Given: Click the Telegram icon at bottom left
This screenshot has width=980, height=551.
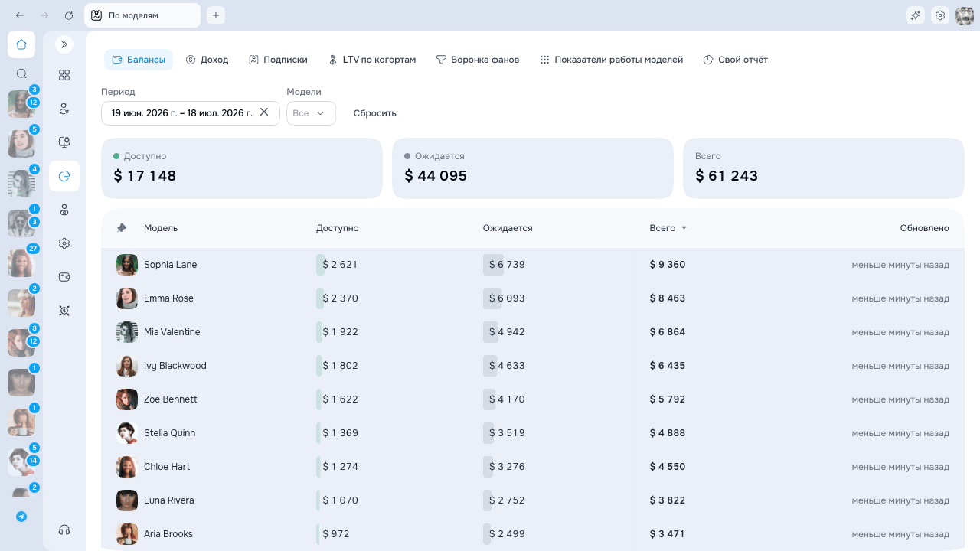Looking at the screenshot, I should tap(21, 517).
